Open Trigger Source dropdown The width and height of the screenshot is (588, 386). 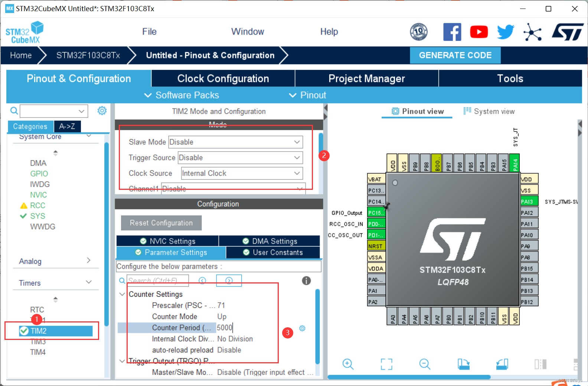click(x=240, y=158)
